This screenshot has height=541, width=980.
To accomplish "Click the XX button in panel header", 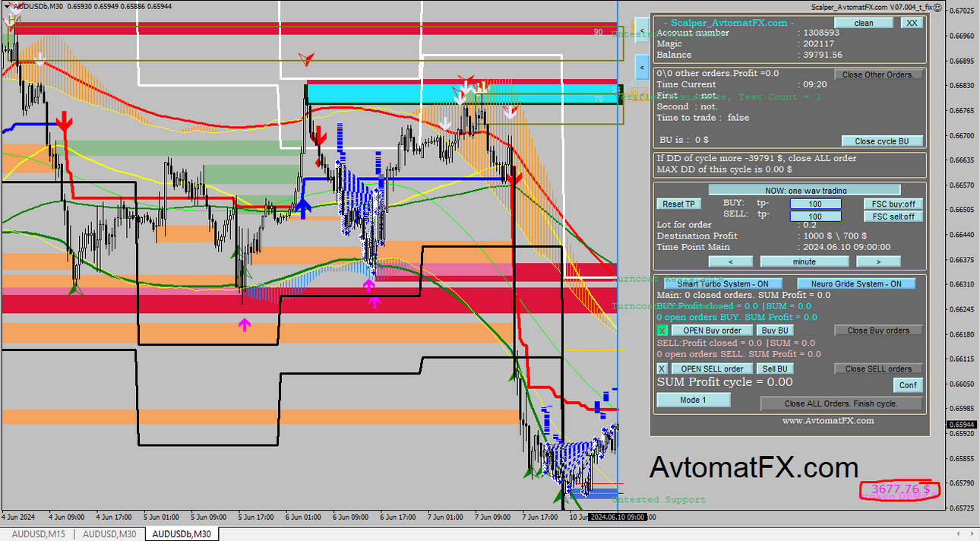I will tap(912, 23).
